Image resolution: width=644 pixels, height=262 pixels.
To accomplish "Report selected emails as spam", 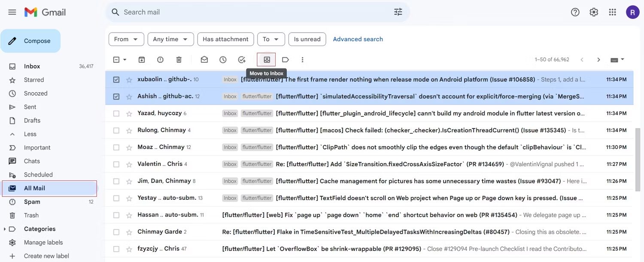I will tap(160, 60).
